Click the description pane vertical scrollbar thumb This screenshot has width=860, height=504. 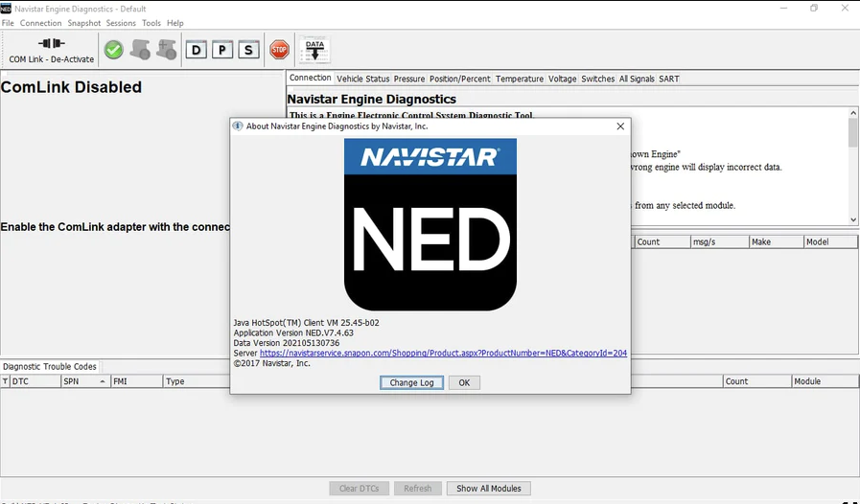(853, 133)
